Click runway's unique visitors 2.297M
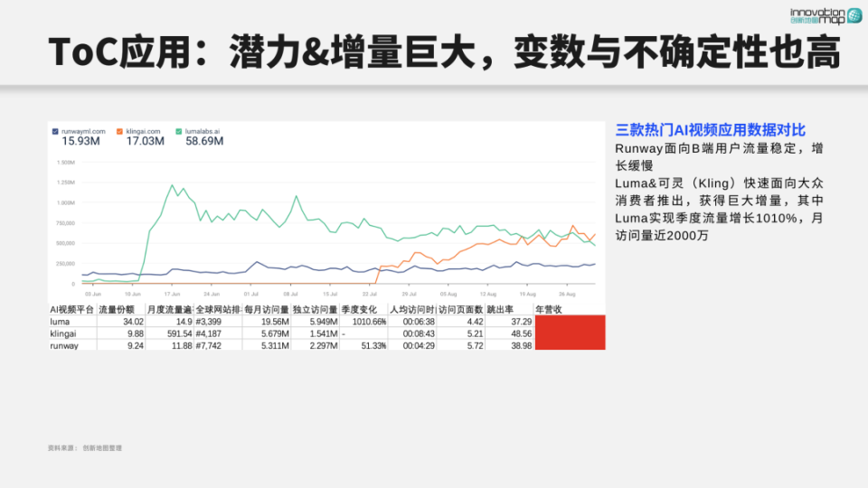 click(324, 346)
